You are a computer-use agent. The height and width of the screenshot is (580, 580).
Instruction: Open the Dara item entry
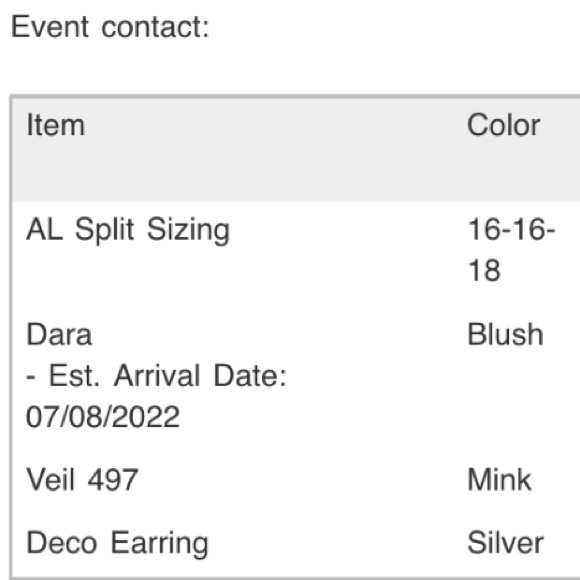[59, 334]
